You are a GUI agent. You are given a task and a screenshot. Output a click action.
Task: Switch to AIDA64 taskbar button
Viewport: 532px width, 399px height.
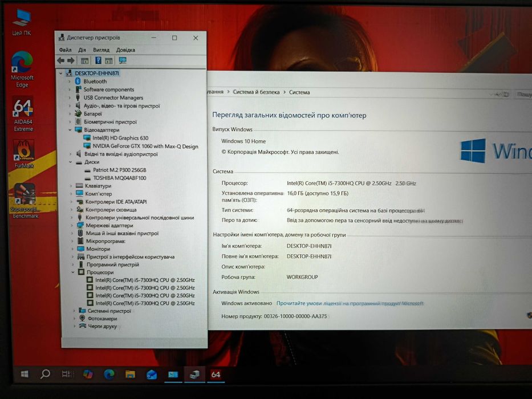coord(216,374)
